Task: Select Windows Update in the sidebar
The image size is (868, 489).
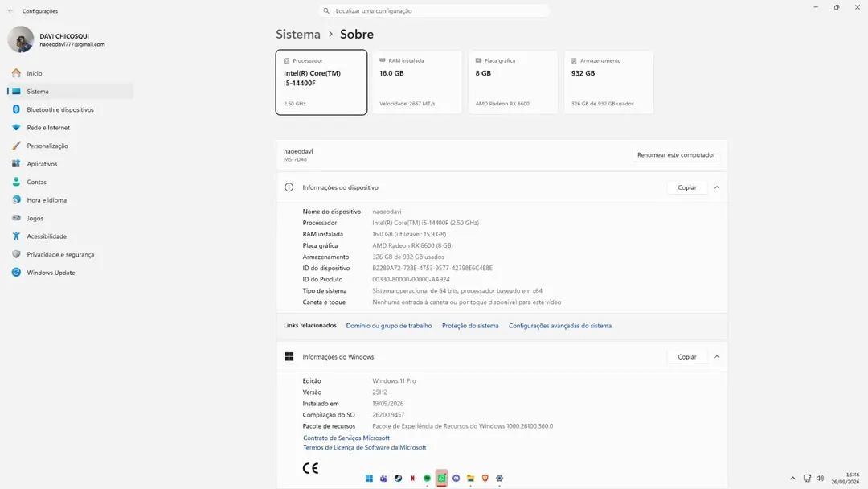Action: (x=70, y=273)
